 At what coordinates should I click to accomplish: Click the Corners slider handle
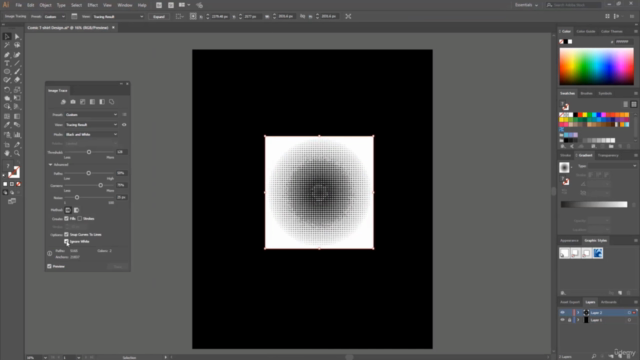100,185
